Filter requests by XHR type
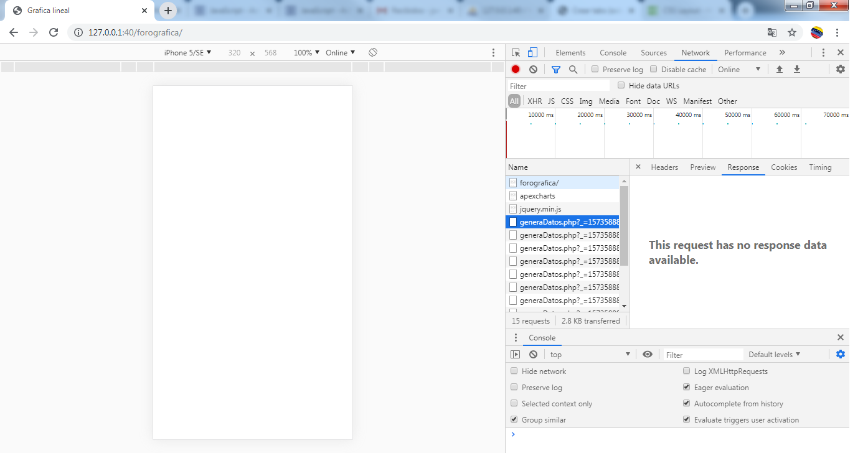 tap(534, 101)
